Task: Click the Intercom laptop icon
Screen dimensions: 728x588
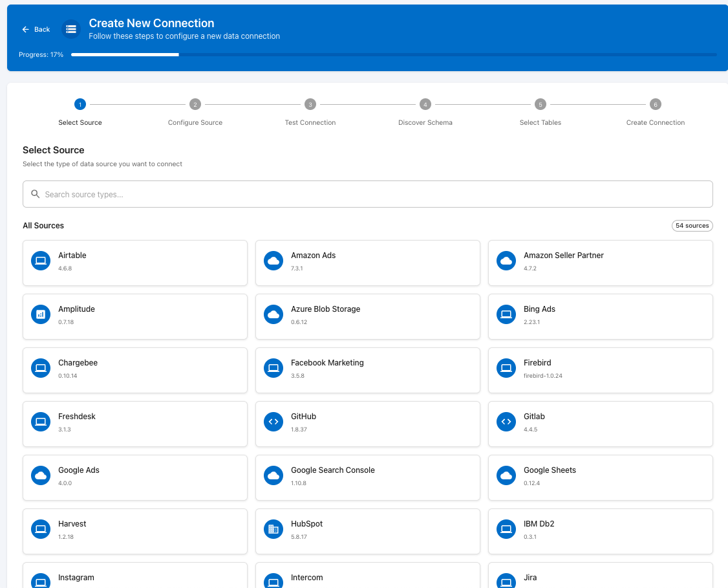Action: tap(273, 581)
